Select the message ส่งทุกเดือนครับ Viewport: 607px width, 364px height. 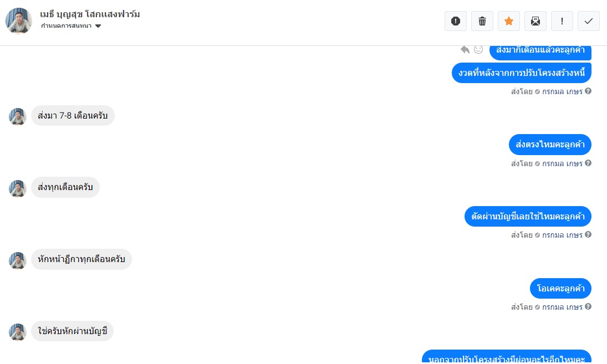(65, 187)
